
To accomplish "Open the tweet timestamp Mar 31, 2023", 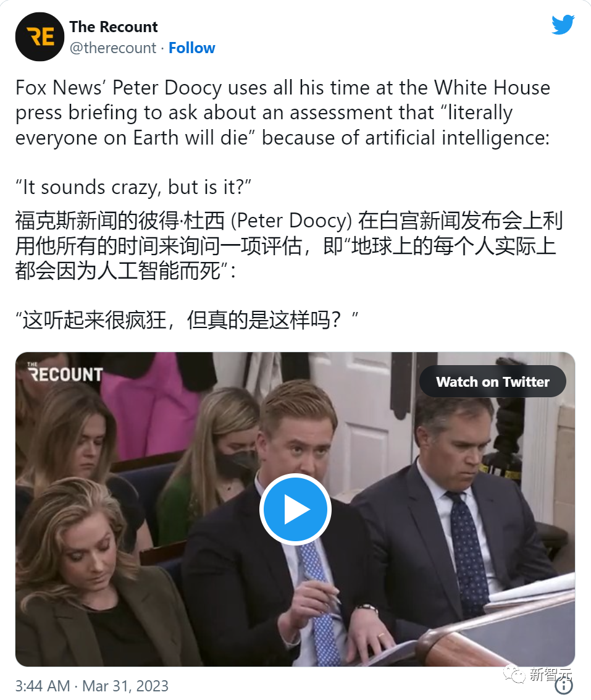I will click(x=125, y=686).
